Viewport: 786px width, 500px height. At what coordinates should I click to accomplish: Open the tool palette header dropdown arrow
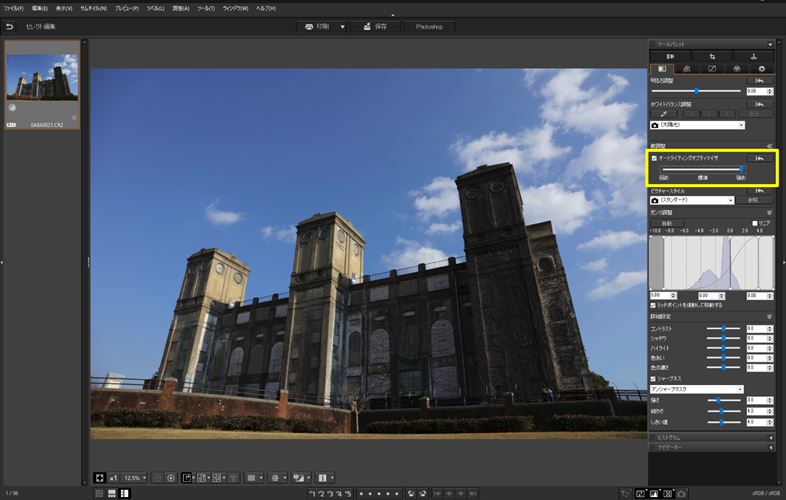pos(770,44)
